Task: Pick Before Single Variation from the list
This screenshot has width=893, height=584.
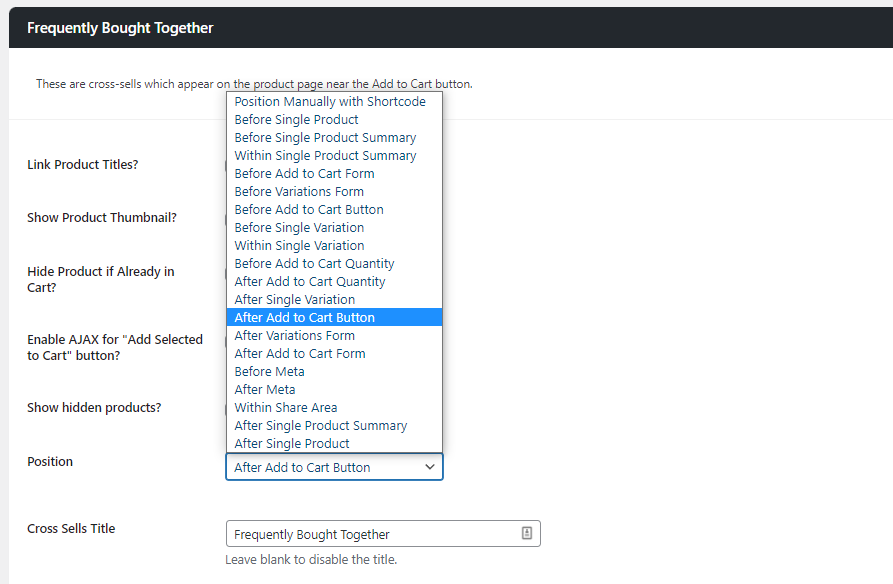Action: (x=299, y=227)
